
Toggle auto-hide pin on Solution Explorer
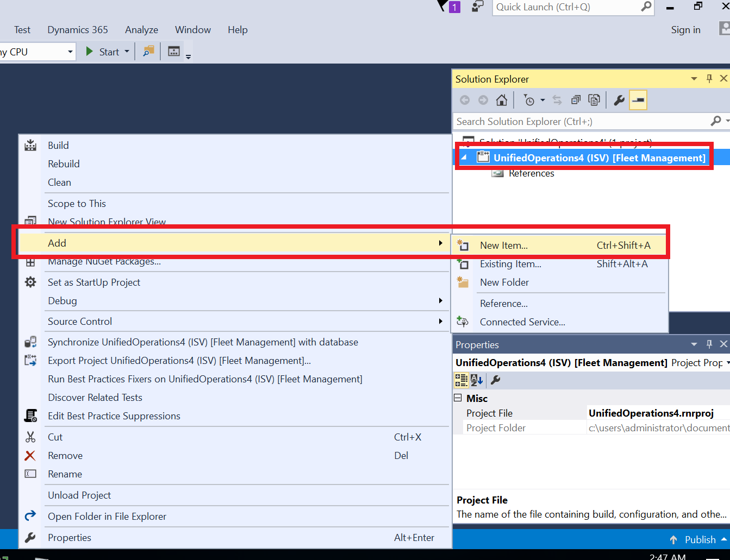click(x=709, y=79)
